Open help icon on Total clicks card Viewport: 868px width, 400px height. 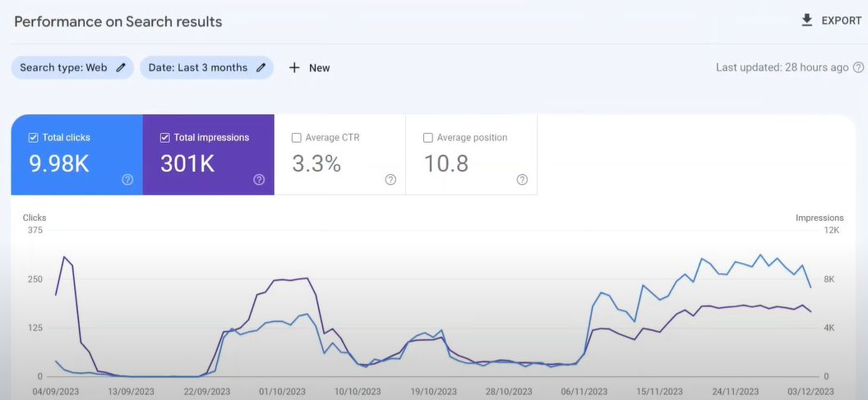tap(127, 179)
